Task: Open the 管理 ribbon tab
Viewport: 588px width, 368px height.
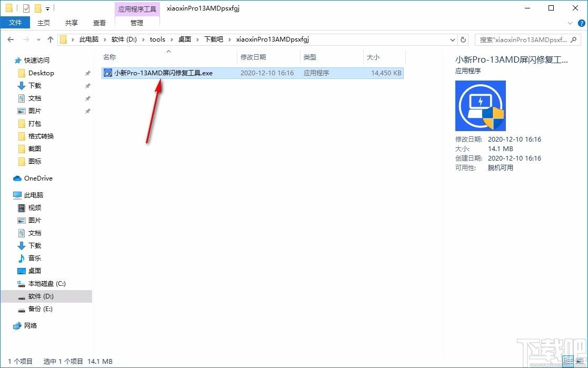Action: point(137,23)
